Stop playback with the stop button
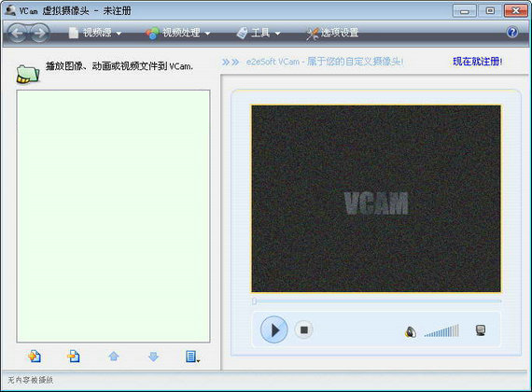Viewport: 532px width, 392px height. (303, 329)
